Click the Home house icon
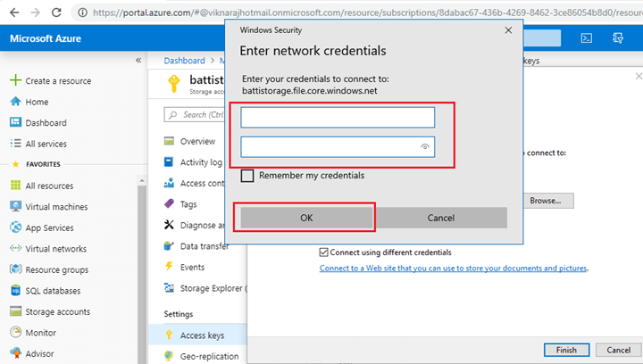The width and height of the screenshot is (643, 364). coord(15,101)
